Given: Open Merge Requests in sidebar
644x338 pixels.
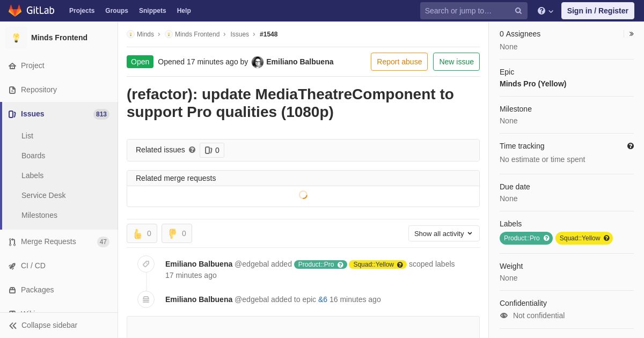Looking at the screenshot, I should click(59, 241).
